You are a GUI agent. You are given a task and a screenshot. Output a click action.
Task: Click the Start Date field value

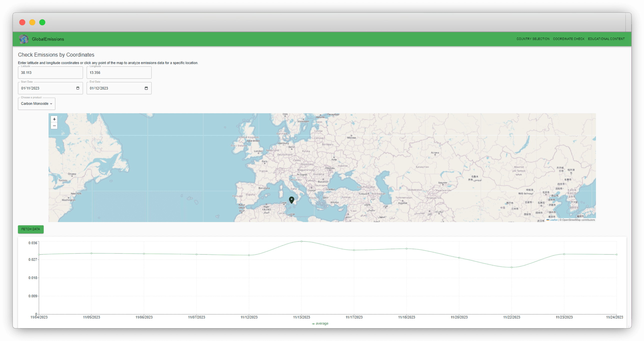point(30,88)
